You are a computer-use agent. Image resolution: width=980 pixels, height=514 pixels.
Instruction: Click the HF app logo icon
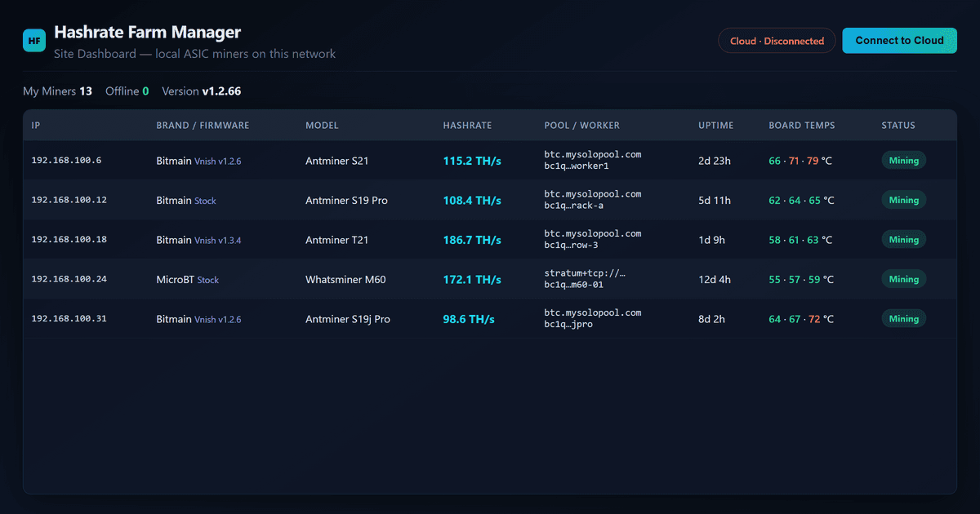[34, 41]
